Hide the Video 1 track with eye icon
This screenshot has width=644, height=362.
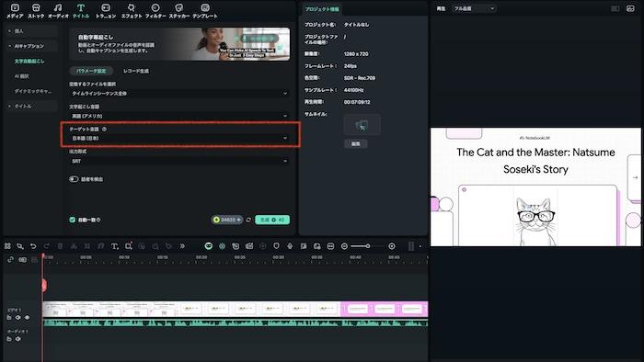[27, 317]
